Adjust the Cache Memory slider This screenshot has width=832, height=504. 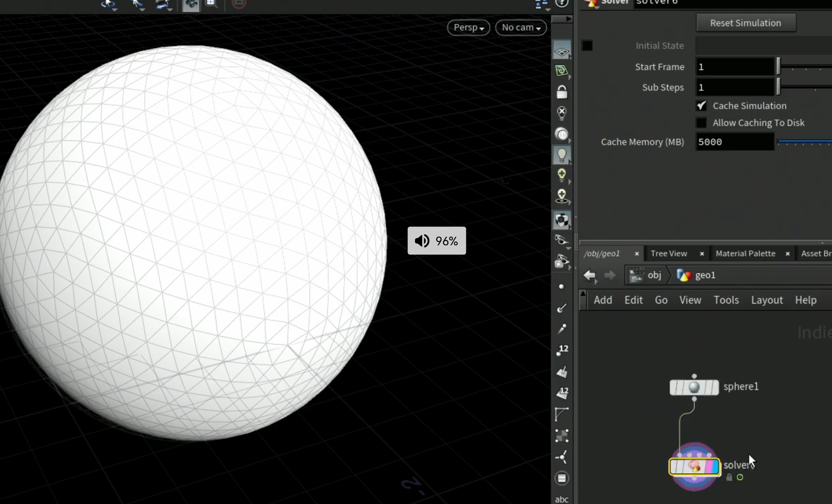804,142
